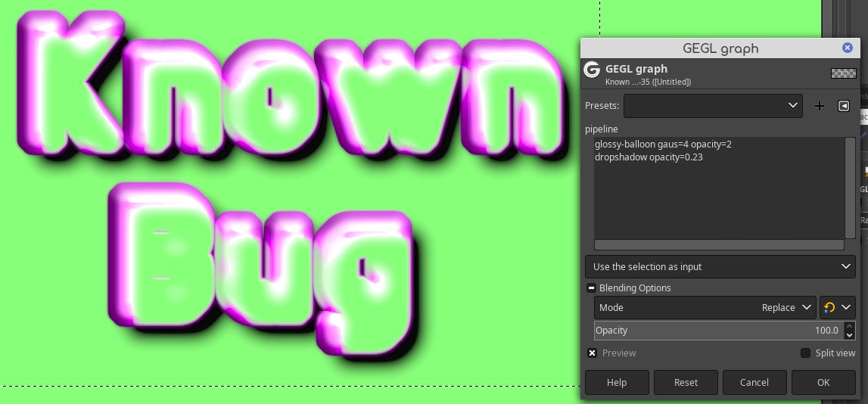Open the presets menu arrow icon
Image resolution: width=868 pixels, height=404 pixels.
(844, 106)
